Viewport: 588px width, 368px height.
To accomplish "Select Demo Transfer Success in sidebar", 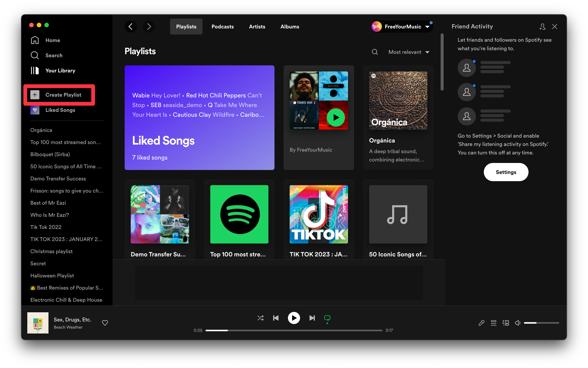I will [x=58, y=179].
